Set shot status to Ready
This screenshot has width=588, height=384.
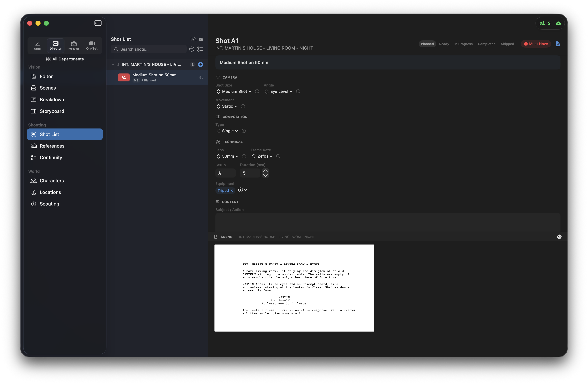click(x=444, y=44)
